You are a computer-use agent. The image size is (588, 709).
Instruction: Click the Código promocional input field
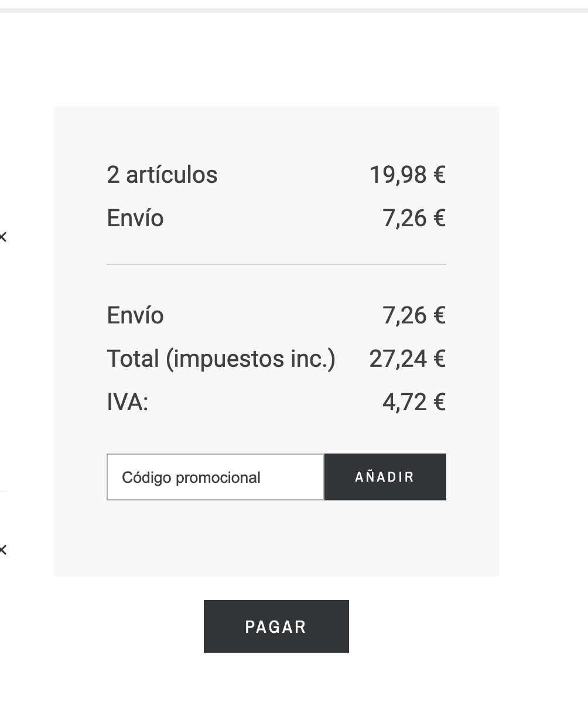(x=215, y=477)
